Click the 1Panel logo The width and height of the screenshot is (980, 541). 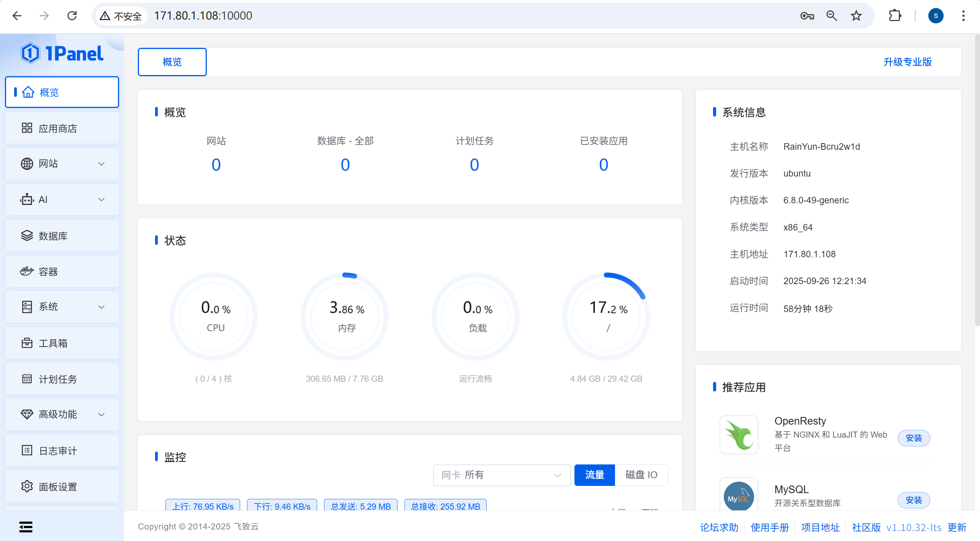[x=62, y=53]
